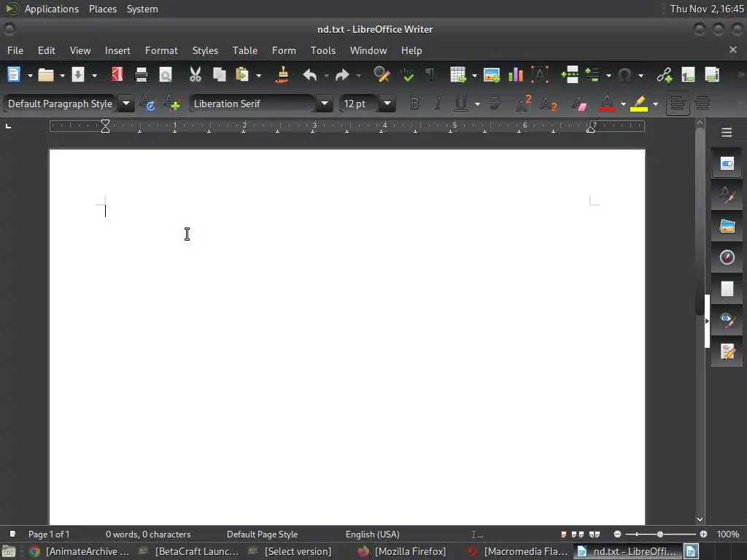Print the document with the printer icon
Viewport: 747px width, 560px height.
[x=141, y=75]
